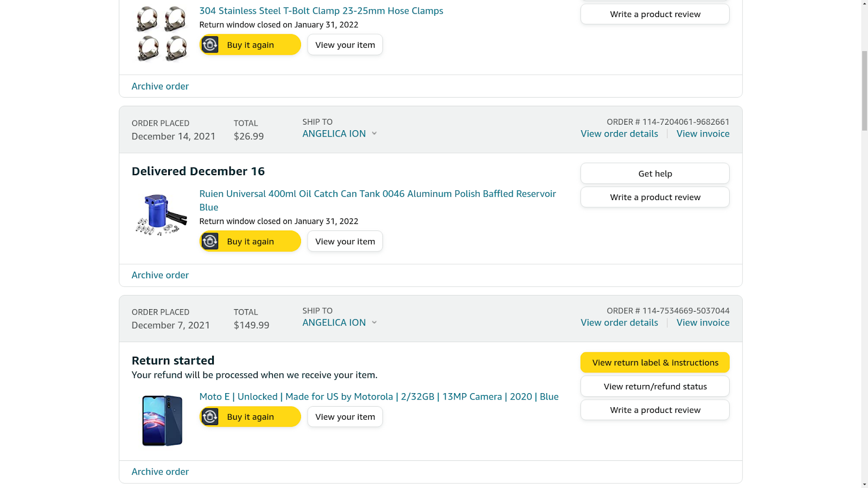The width and height of the screenshot is (868, 488).
Task: Open View return/refund status
Action: (655, 386)
